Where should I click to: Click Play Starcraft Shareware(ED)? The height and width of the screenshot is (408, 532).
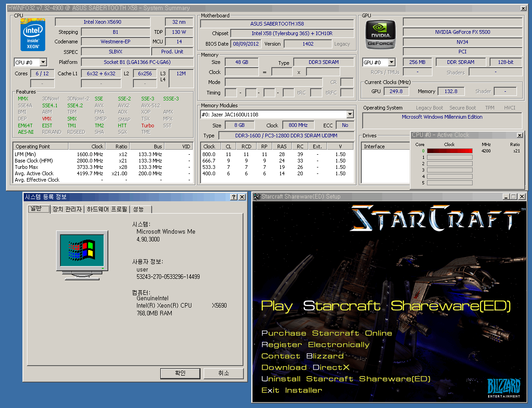click(386, 306)
